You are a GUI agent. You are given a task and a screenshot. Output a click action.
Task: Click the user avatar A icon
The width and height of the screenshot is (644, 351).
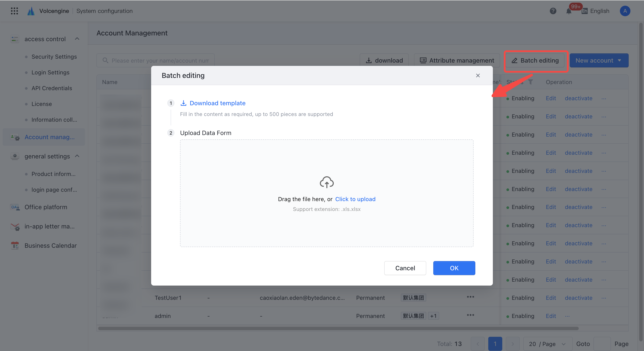(x=625, y=11)
